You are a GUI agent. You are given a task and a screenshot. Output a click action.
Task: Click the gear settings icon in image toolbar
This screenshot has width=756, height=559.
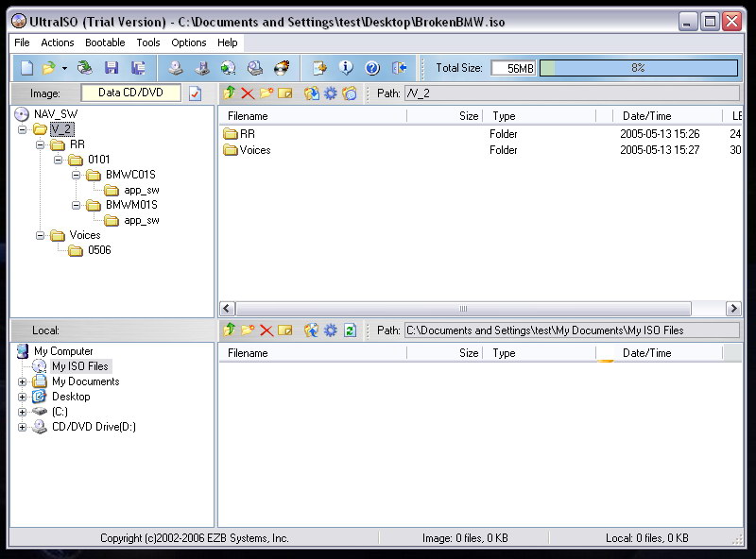[331, 93]
